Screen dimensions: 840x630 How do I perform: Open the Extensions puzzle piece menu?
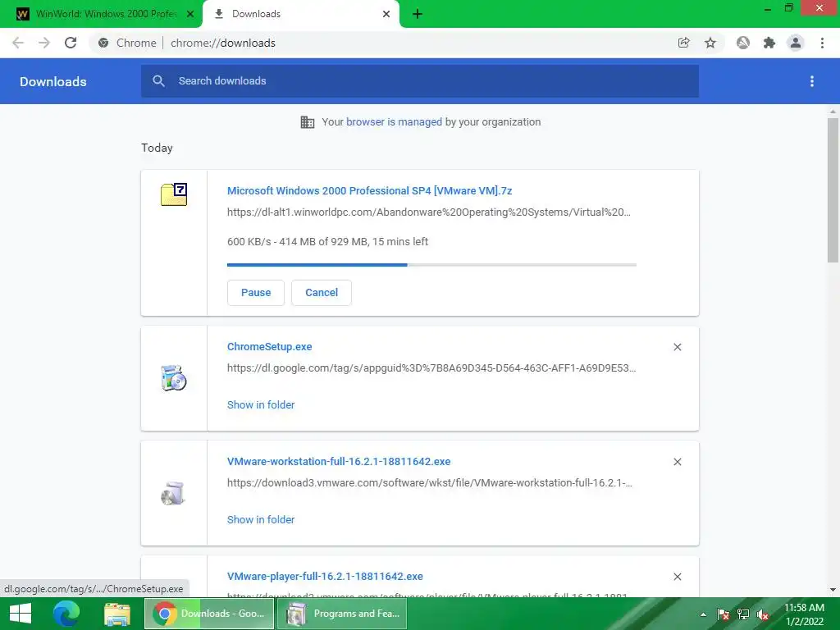[769, 43]
